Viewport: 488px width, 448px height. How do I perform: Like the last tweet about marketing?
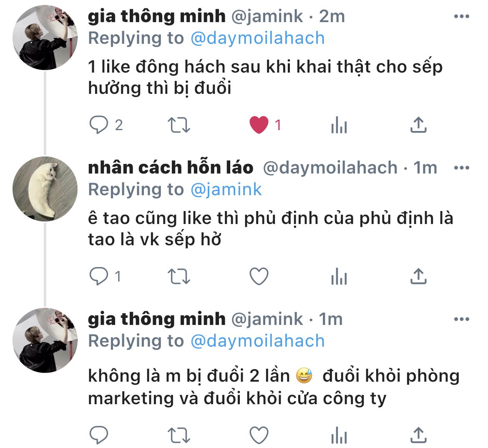pos(259,435)
